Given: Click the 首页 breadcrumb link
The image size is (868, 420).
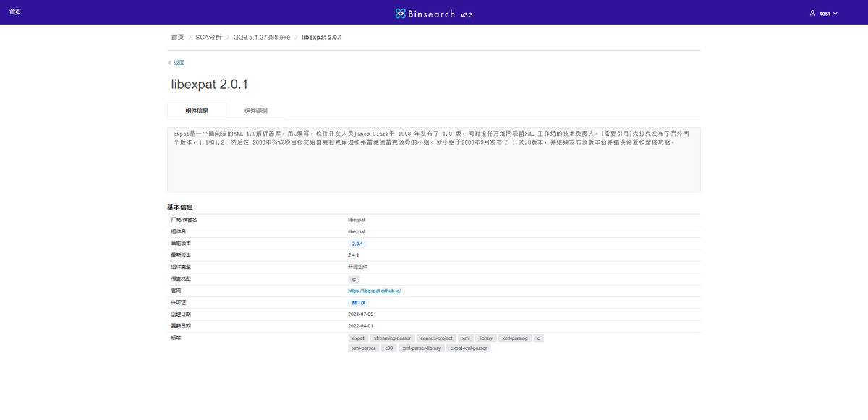Looking at the screenshot, I should coord(176,37).
